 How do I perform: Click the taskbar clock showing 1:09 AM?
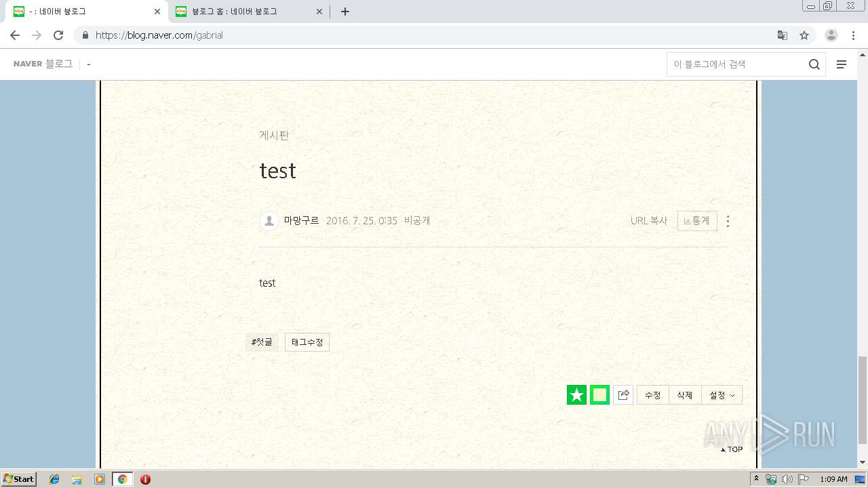pos(833,479)
